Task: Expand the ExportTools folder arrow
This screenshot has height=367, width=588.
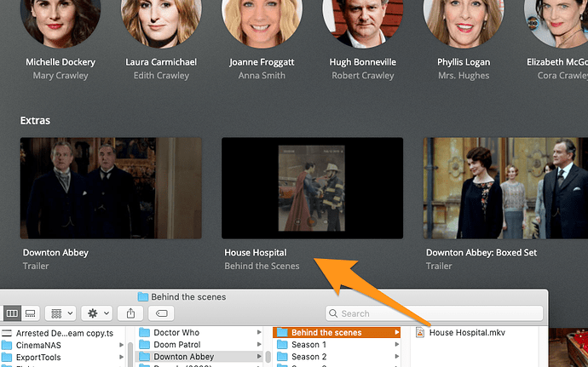Action: (x=121, y=357)
